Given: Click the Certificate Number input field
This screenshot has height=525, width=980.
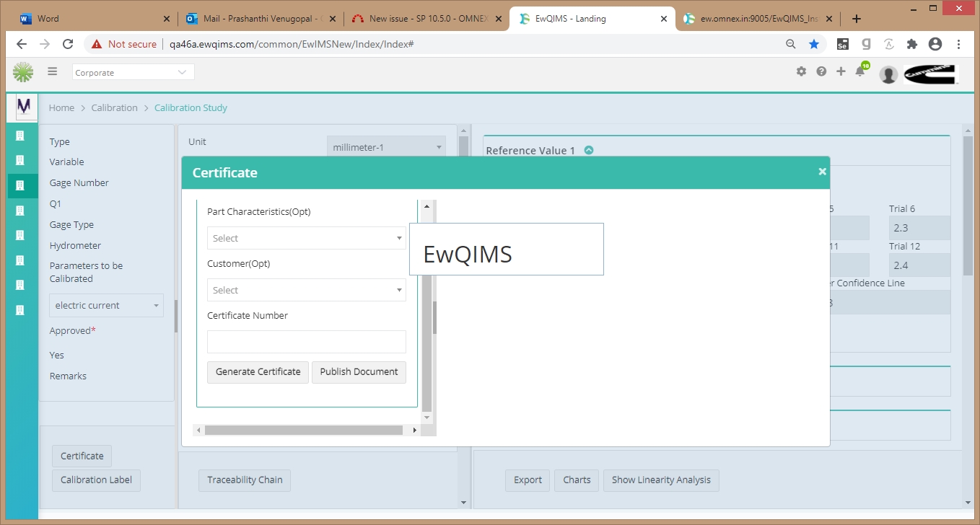Looking at the screenshot, I should click(x=307, y=342).
